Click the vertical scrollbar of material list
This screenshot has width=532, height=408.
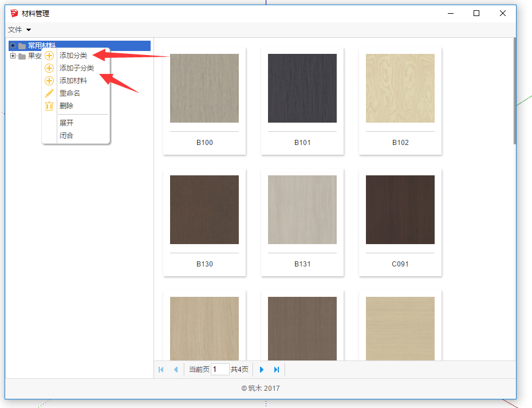point(514,92)
